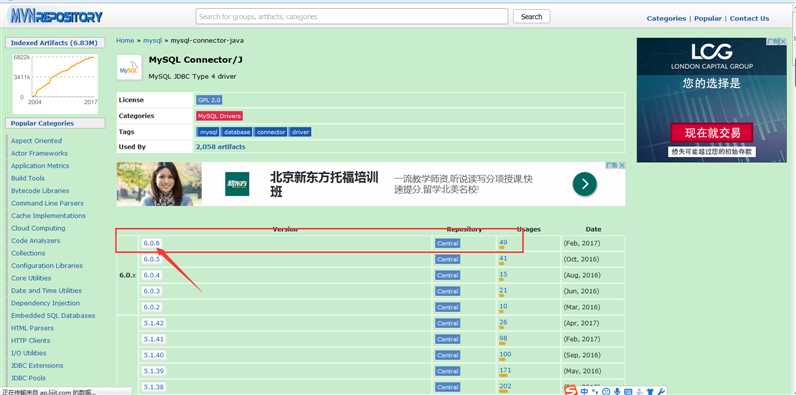The image size is (796, 395).
Task: Open the Build Tools category
Action: pyautogui.click(x=27, y=179)
